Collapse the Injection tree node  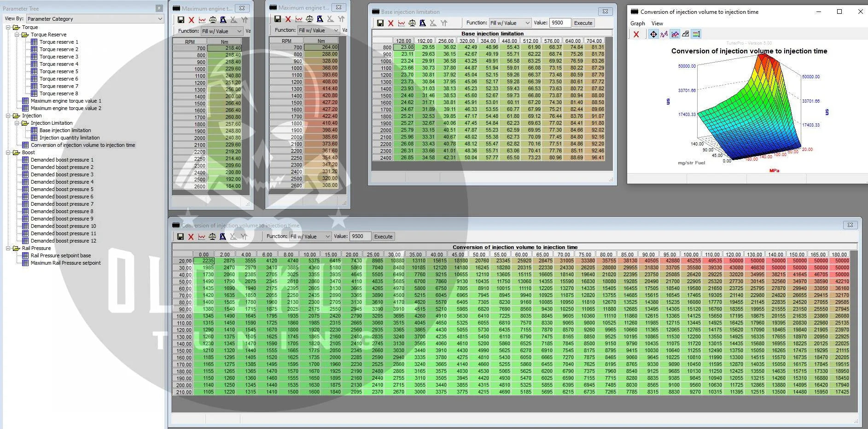tap(8, 116)
